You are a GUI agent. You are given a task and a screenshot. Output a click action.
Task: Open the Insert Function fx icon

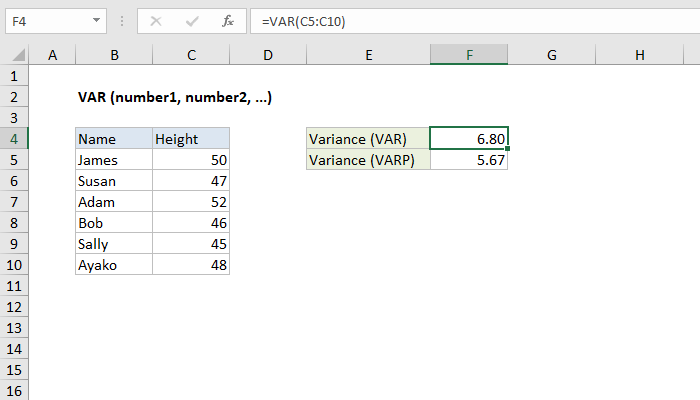tap(228, 21)
